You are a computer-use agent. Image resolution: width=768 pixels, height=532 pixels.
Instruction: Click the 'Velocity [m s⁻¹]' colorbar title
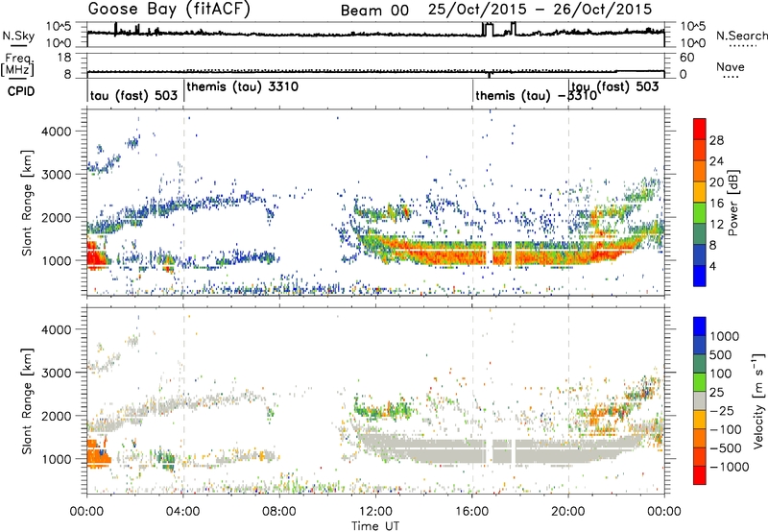(758, 400)
